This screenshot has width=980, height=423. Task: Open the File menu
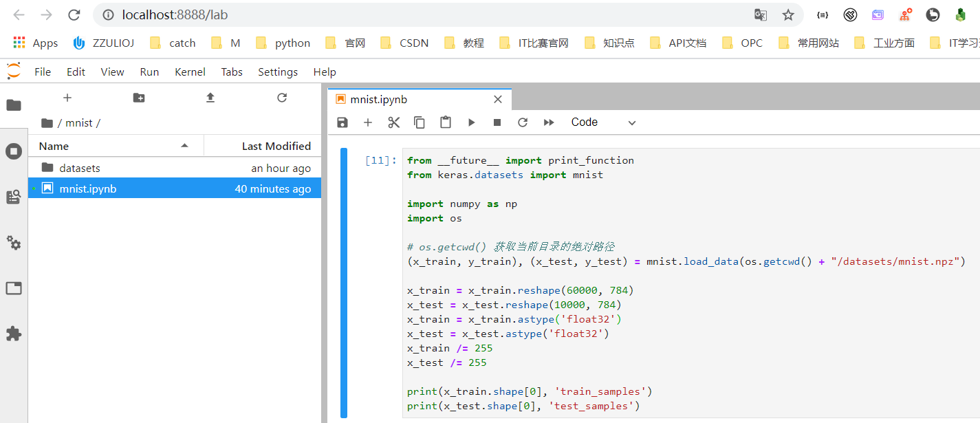43,72
